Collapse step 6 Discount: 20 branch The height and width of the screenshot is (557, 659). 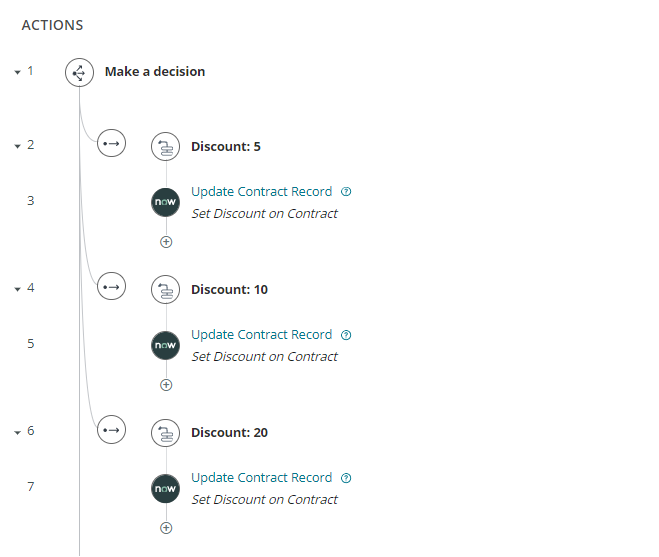click(17, 432)
